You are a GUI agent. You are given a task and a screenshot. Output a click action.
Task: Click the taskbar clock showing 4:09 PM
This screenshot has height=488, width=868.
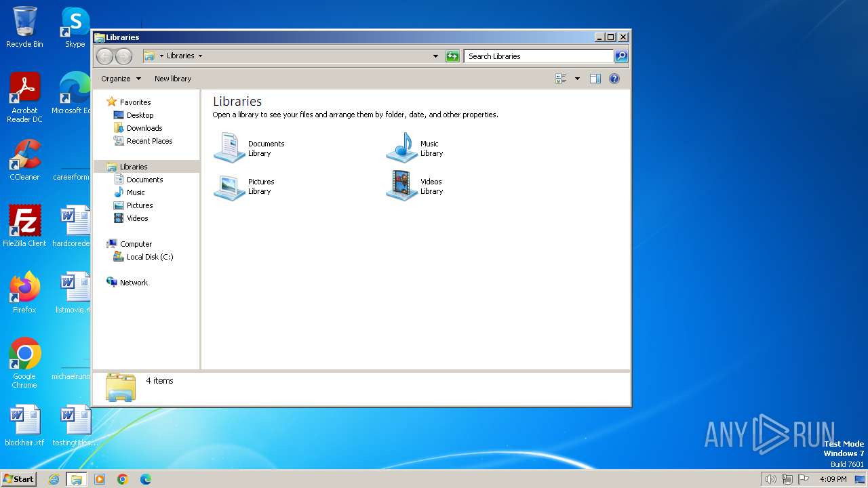tap(833, 479)
